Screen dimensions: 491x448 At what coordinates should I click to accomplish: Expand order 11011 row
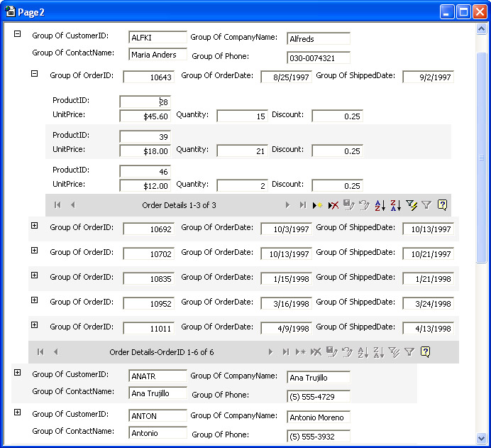34,324
